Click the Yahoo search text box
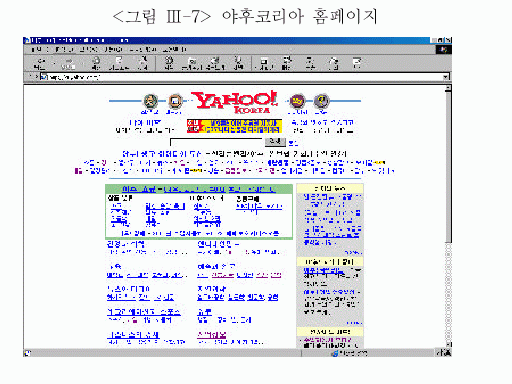512x384 pixels. (x=217, y=142)
